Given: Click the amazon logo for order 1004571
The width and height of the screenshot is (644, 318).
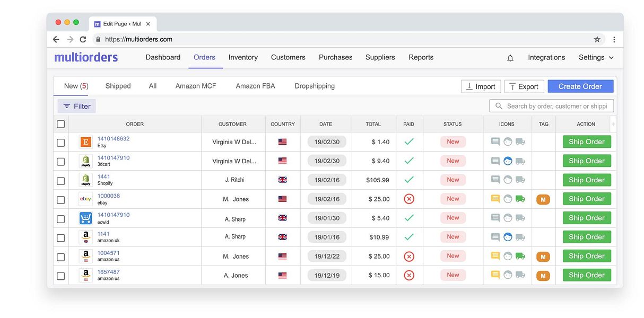Looking at the screenshot, I should 85,257.
